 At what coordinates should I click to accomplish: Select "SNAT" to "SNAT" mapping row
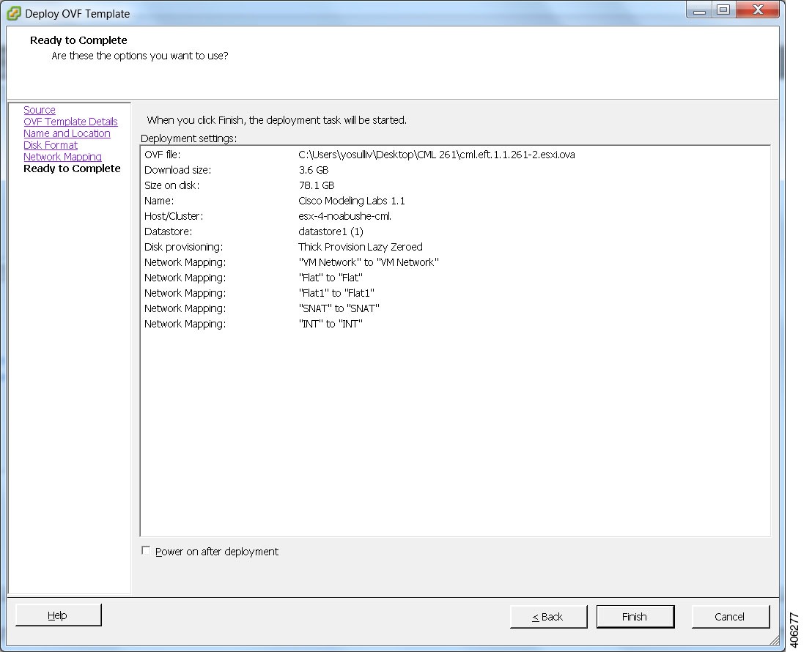click(339, 308)
